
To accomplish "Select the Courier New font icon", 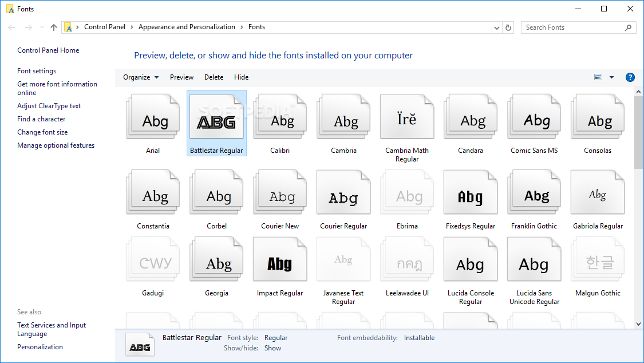I will 280,192.
